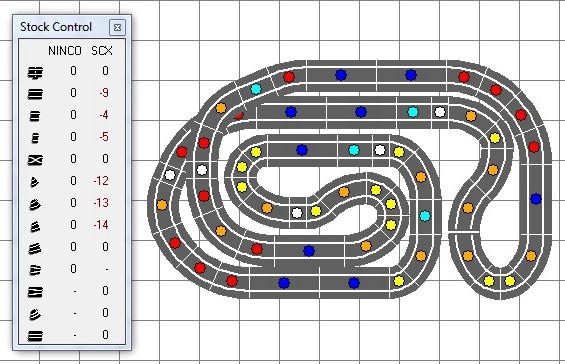Click the NINCO 0 in the -14 row
The height and width of the screenshot is (364, 565).
(73, 225)
